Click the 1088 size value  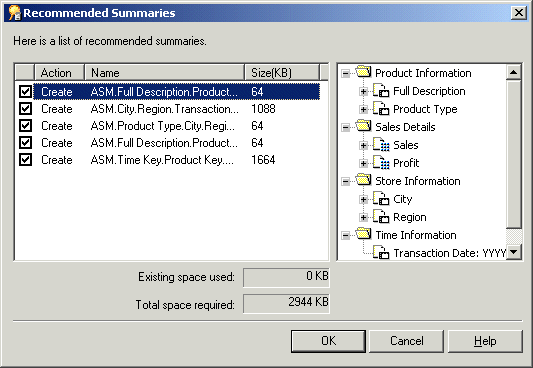pos(263,109)
